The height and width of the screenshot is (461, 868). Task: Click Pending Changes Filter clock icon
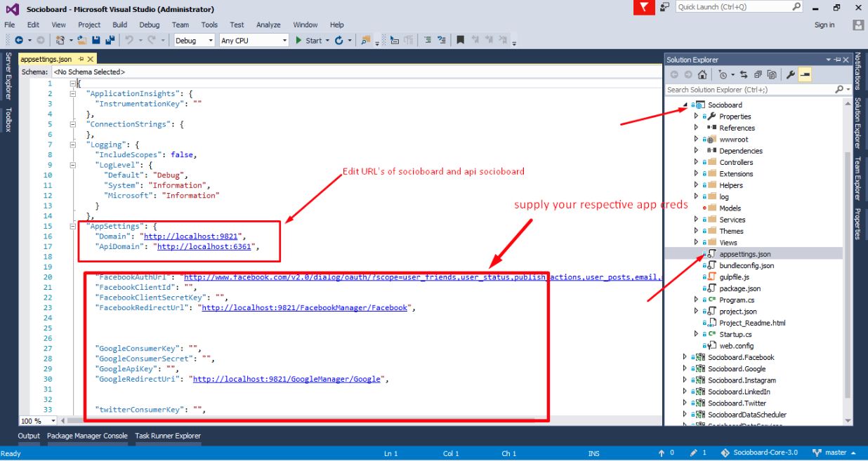coord(722,74)
